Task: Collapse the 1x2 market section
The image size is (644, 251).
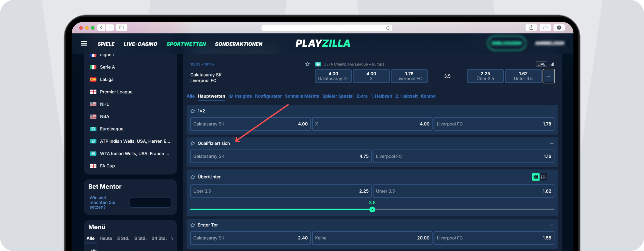Action: tap(552, 111)
